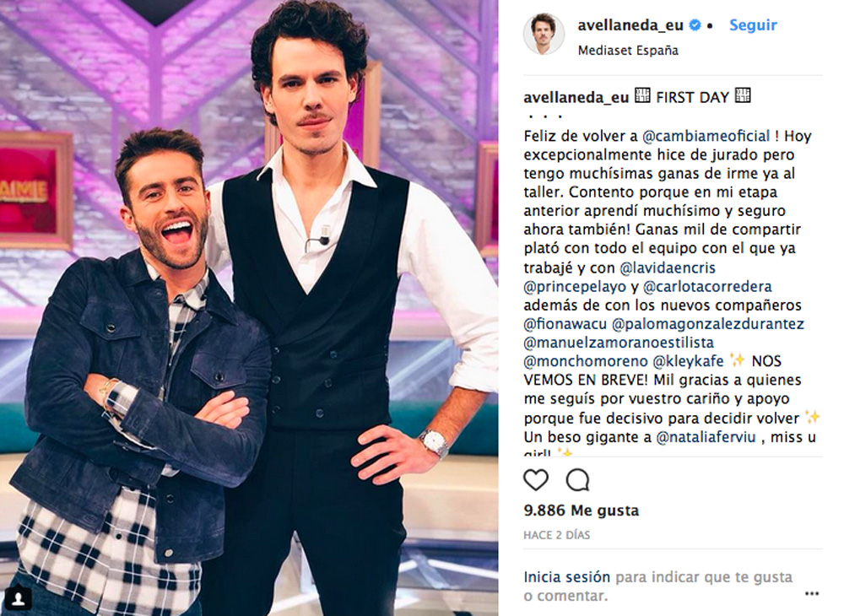Visit the @lavidaencris profile mention
Image resolution: width=844 pixels, height=616 pixels.
coord(668,268)
